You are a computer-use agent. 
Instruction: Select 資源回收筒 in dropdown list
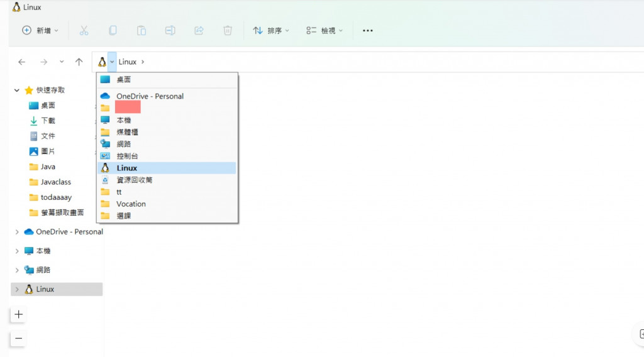(x=167, y=180)
